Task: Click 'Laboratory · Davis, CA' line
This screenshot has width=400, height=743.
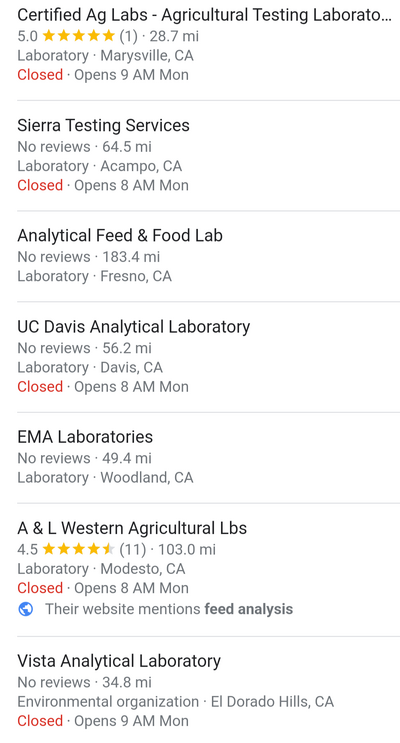Action: point(90,368)
